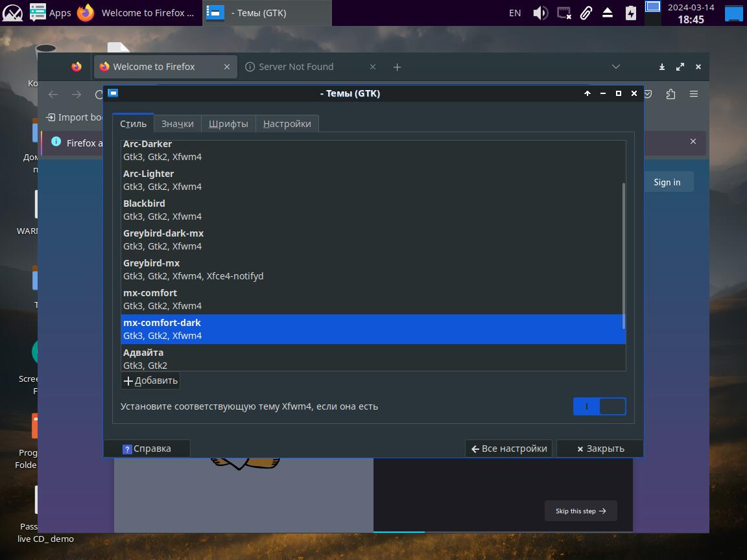Screen dimensions: 747x560
Task: Select the Server Not Found browser tab
Action: [x=311, y=67]
